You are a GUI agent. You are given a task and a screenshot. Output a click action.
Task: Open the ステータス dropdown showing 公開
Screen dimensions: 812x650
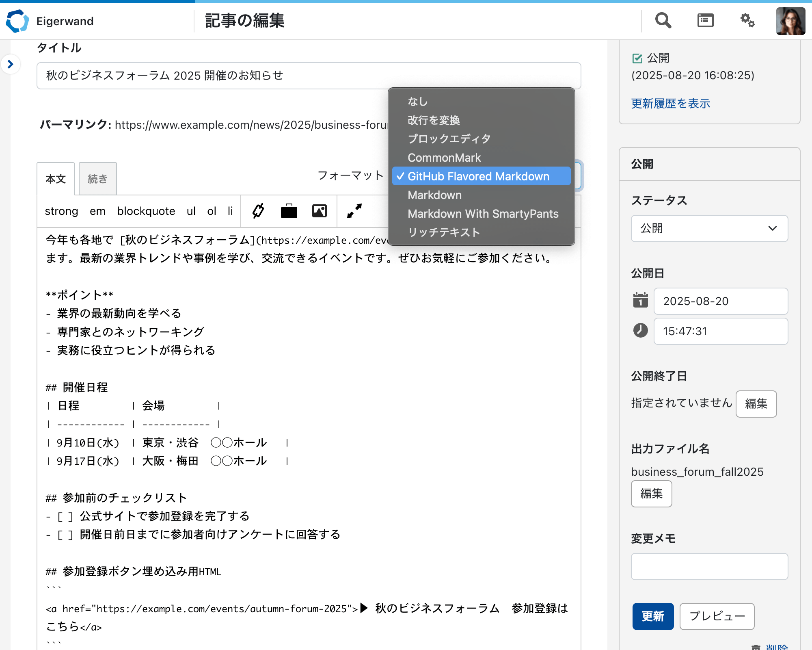click(x=709, y=228)
